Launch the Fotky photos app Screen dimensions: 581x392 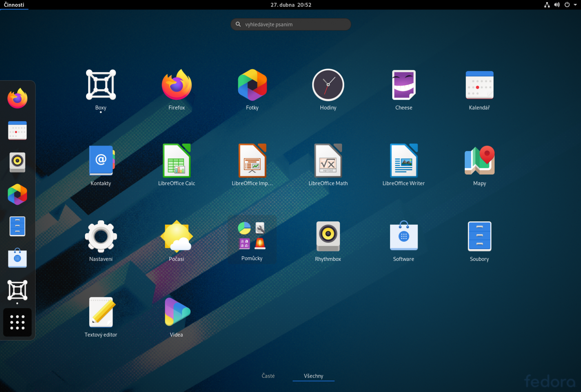coord(252,85)
